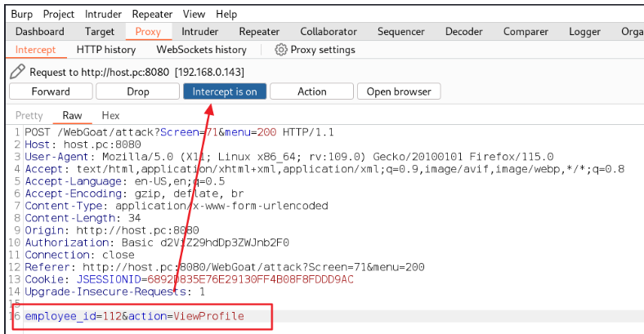Select the Proxy tab
Image resolution: width=644 pixels, height=334 pixels.
coord(148,32)
